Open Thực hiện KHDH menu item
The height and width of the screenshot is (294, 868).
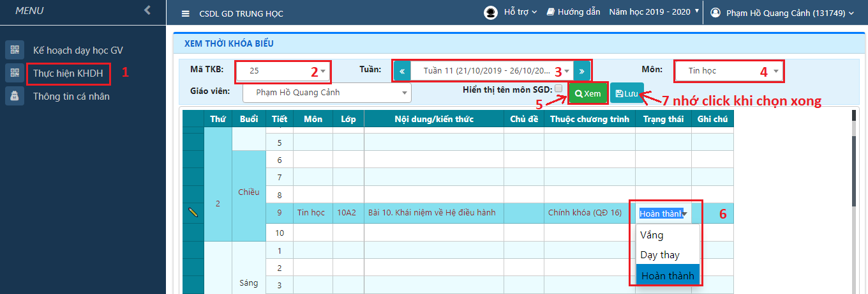point(68,73)
